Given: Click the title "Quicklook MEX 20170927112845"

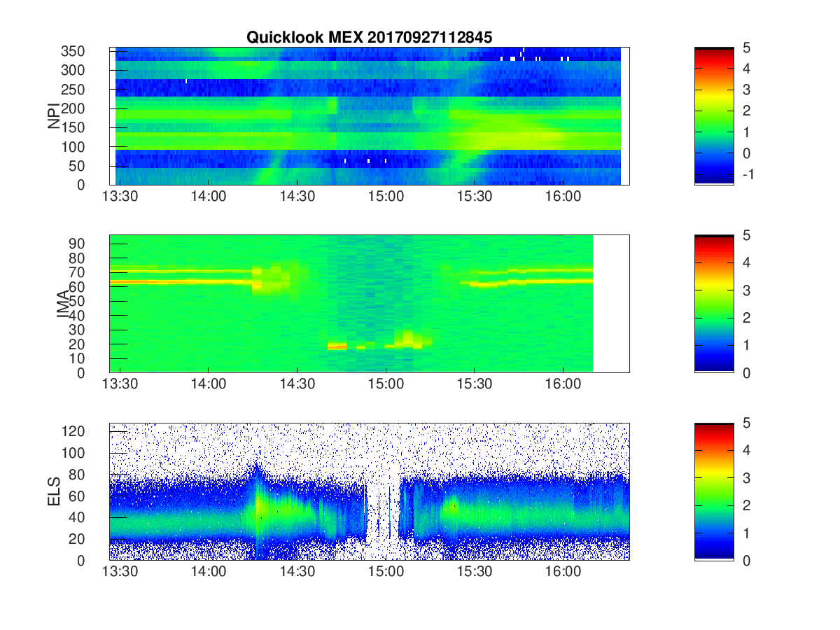Looking at the screenshot, I should [x=370, y=38].
